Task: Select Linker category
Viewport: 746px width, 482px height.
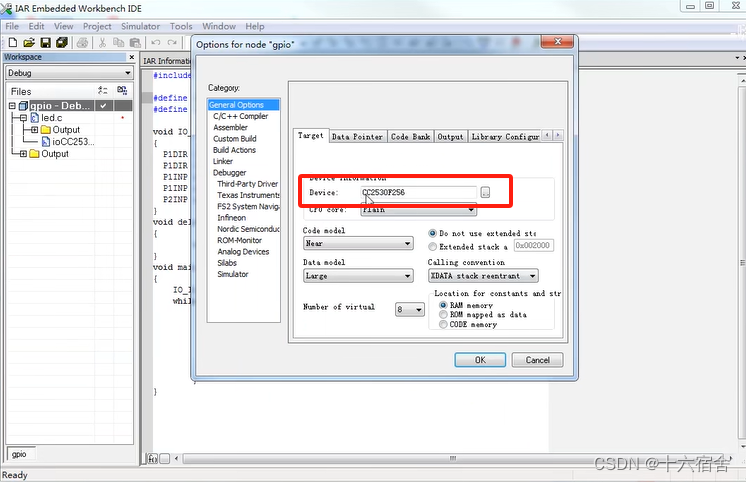Action: (223, 161)
